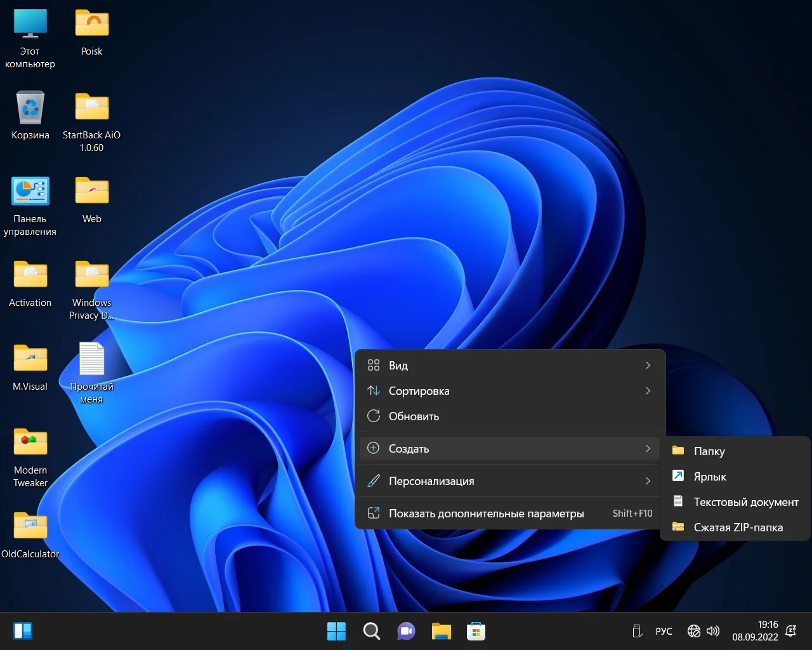Open the Windows Start button in taskbar
The image size is (812, 650).
tap(336, 631)
